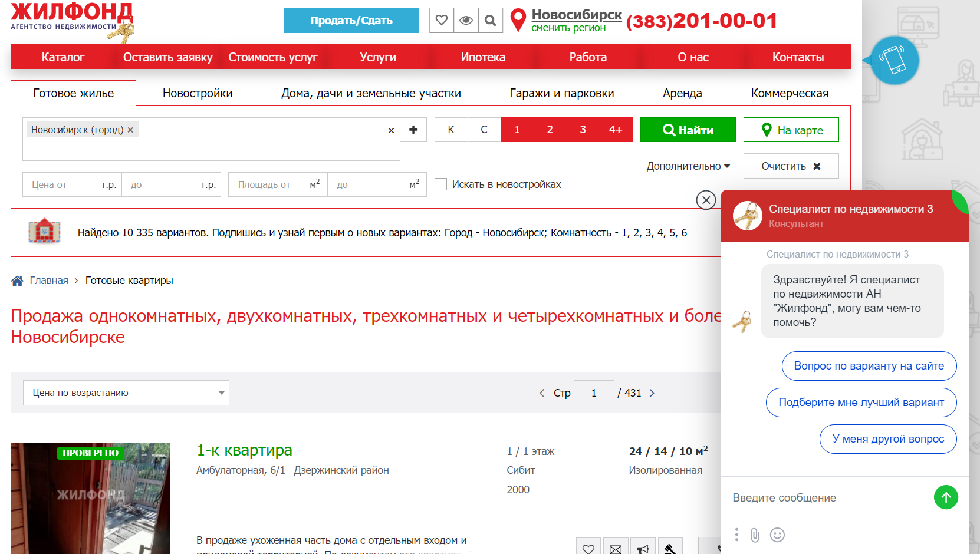The image size is (980, 554).
Task: Choose Вопрос по варианту на сайте
Action: tap(869, 366)
